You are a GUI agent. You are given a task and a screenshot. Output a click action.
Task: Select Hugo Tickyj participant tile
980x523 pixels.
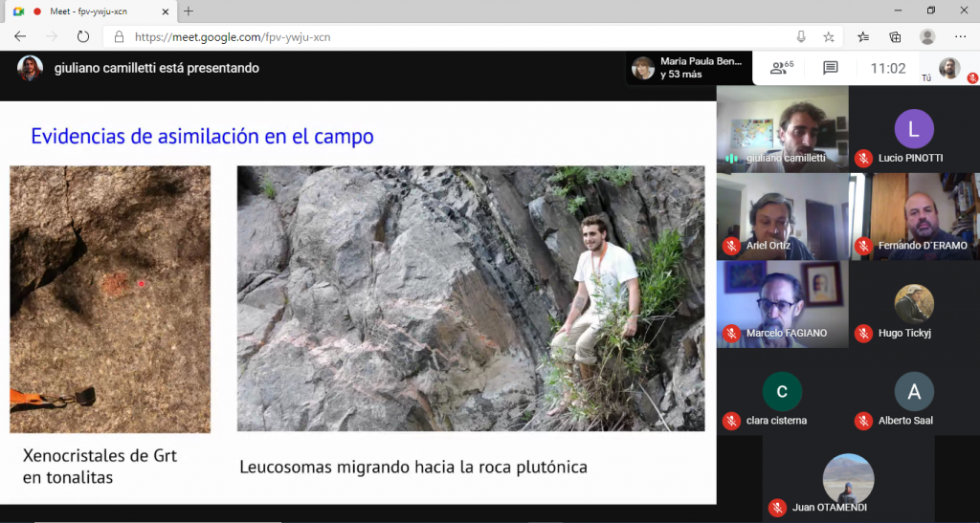914,304
